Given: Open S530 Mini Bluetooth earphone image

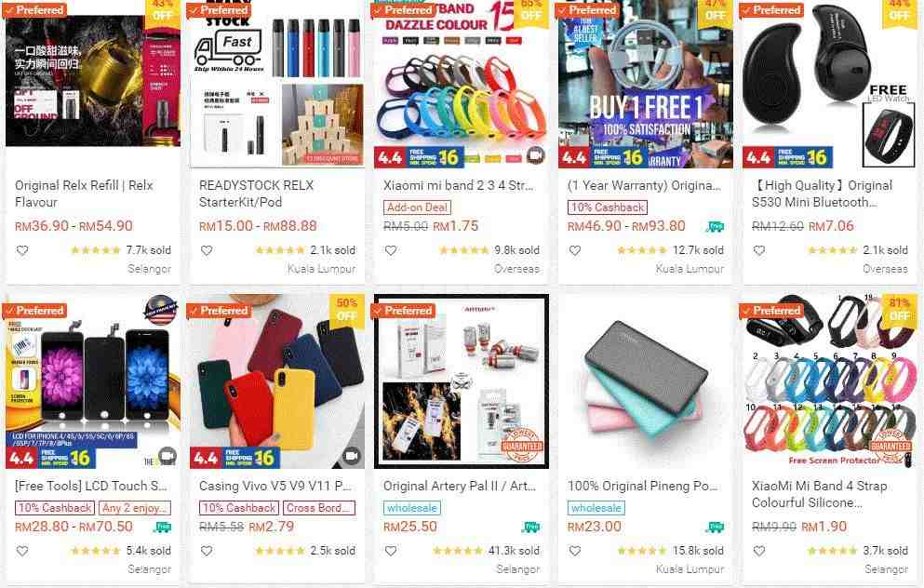Looking at the screenshot, I should coord(830,84).
